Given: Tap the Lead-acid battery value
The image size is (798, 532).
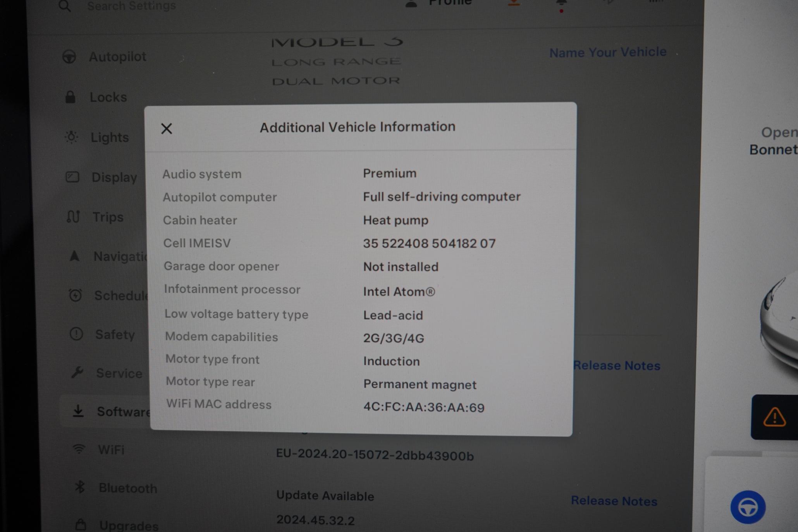Looking at the screenshot, I should (393, 315).
